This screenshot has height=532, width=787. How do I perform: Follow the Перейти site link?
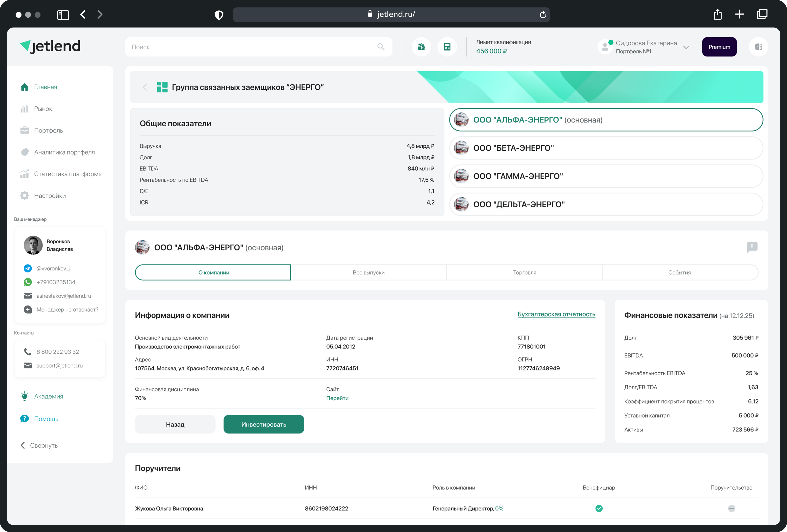pyautogui.click(x=337, y=398)
